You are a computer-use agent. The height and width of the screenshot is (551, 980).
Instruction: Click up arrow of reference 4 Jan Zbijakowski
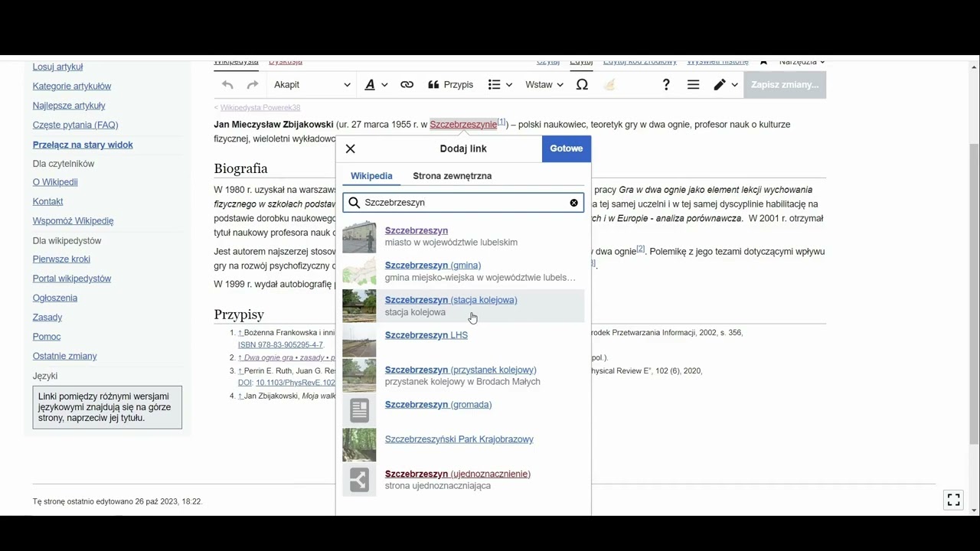click(x=240, y=396)
